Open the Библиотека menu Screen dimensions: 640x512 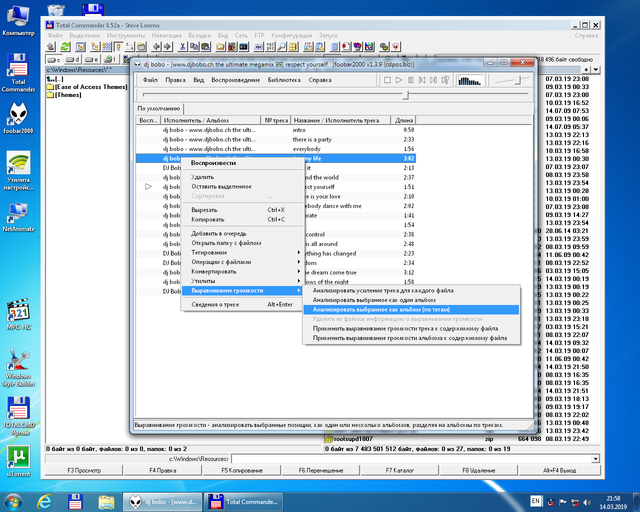284,80
